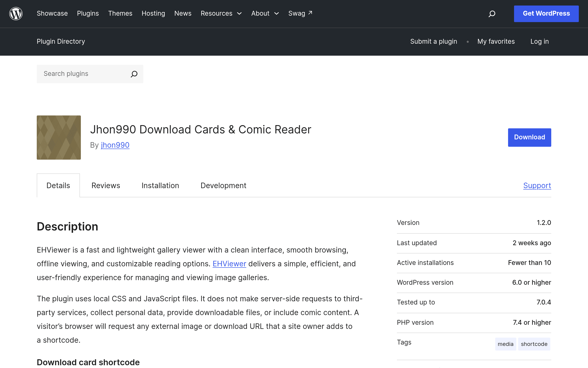Click the '7.4 or higher' PHP version value
The height and width of the screenshot is (368, 588).
pyautogui.click(x=532, y=322)
